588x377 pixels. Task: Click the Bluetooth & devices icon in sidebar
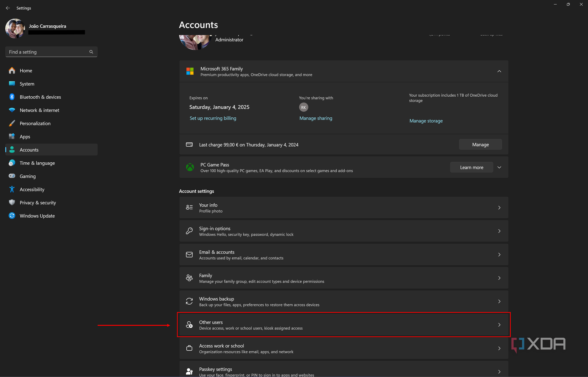coord(12,97)
